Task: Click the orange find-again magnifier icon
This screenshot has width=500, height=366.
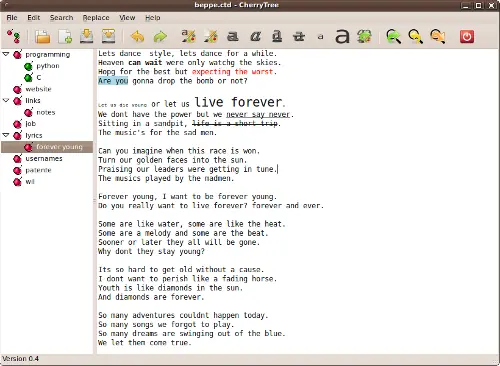Action: [x=438, y=36]
